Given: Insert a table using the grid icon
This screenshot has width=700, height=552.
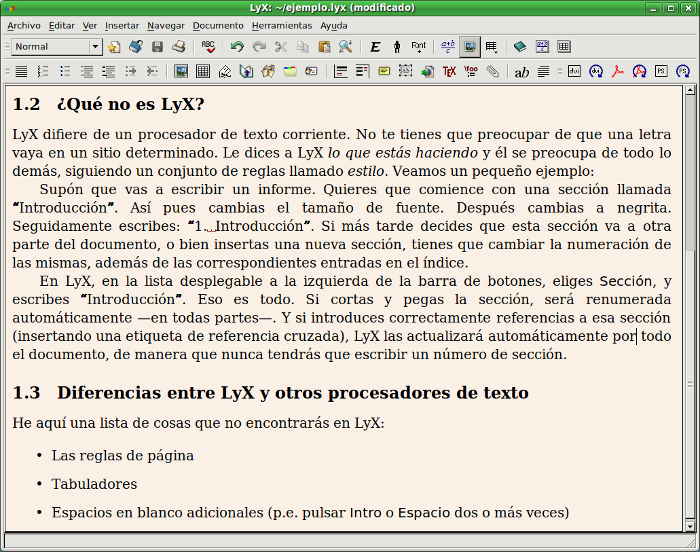Looking at the screenshot, I should coord(203,72).
